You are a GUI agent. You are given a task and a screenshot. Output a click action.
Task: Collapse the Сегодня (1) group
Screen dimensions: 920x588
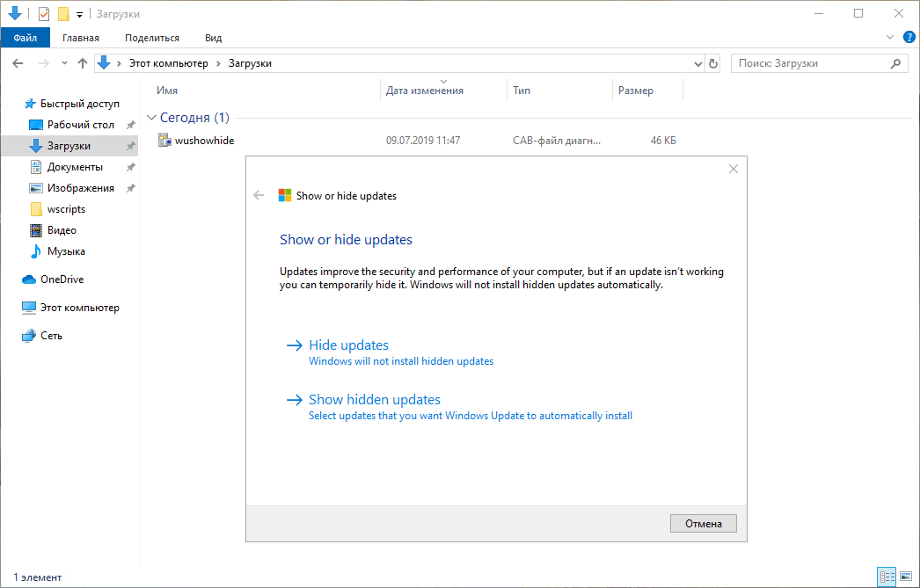[x=152, y=116]
